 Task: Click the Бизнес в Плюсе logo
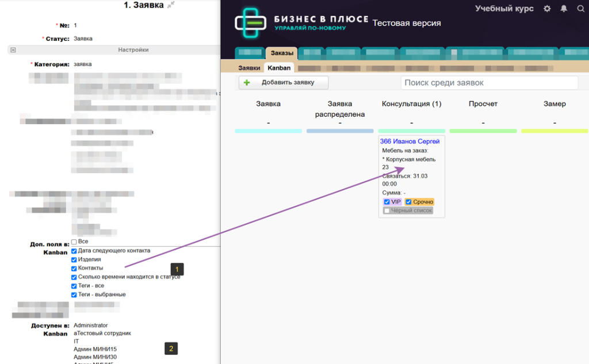point(250,24)
